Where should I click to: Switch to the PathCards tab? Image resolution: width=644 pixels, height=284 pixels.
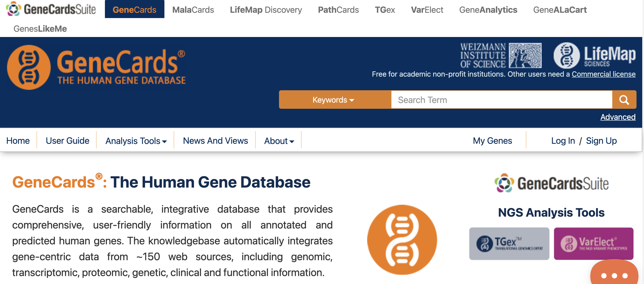pos(338,9)
